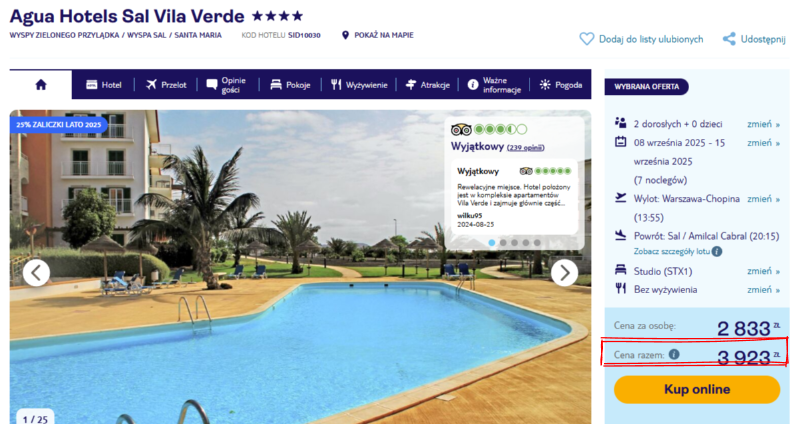The width and height of the screenshot is (796, 424).
Task: Show previous photo with left arrow
Action: click(x=36, y=273)
